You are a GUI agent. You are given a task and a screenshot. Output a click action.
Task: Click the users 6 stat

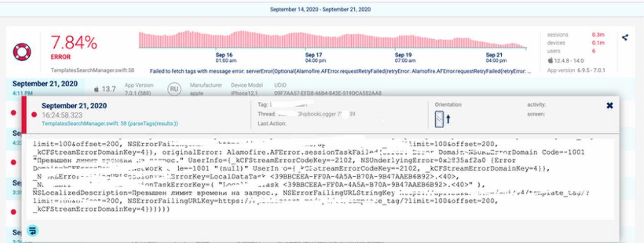point(575,51)
